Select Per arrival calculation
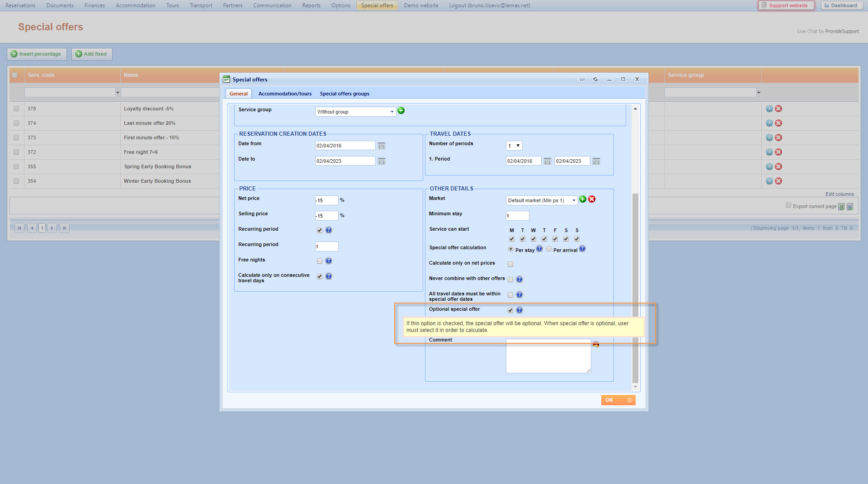The image size is (868, 484). pos(549,249)
